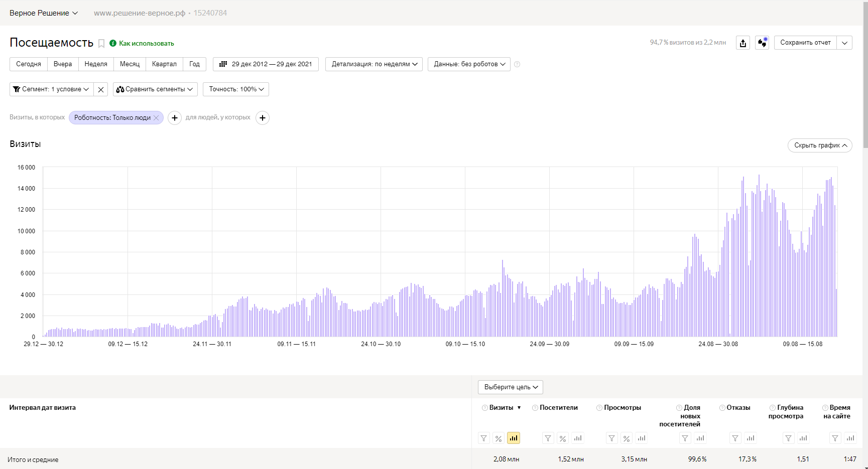Screen dimensions: 868x469
Task: Open the quote-marks icon beside Сохранить отчет
Action: (762, 43)
